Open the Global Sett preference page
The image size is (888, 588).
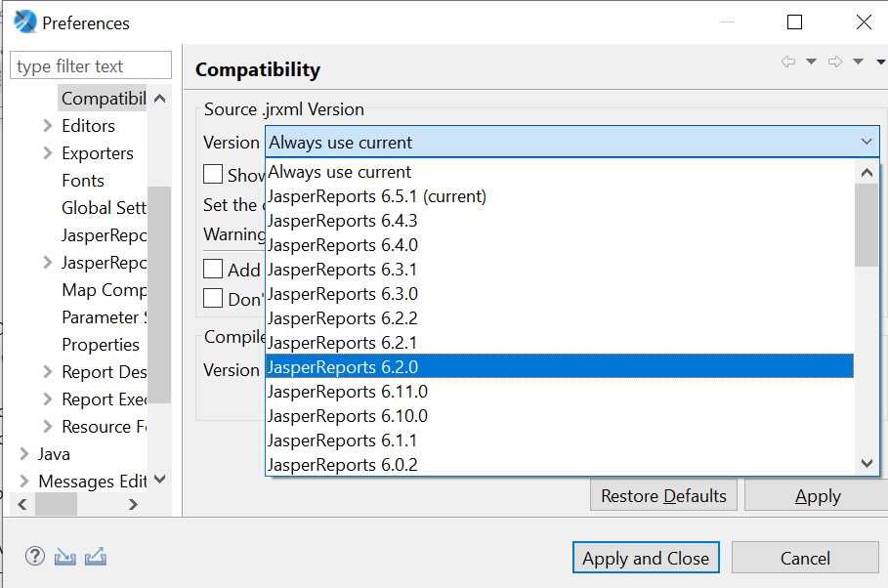tap(104, 207)
